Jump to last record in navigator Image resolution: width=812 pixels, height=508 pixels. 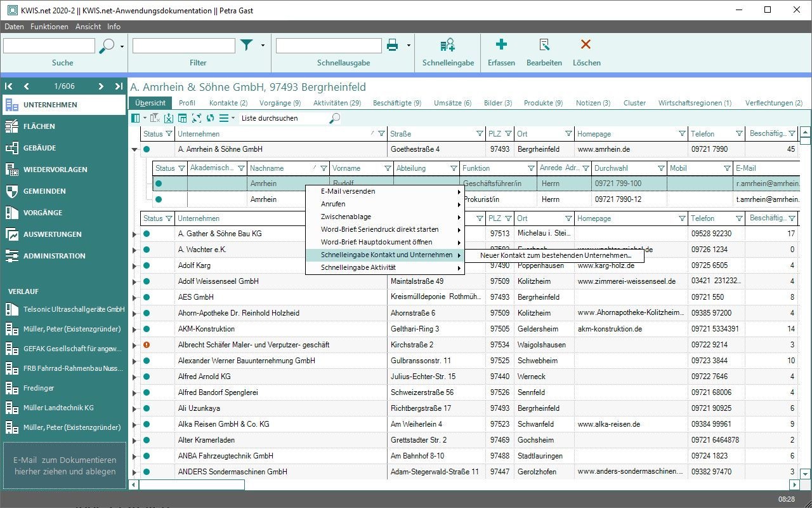[119, 86]
